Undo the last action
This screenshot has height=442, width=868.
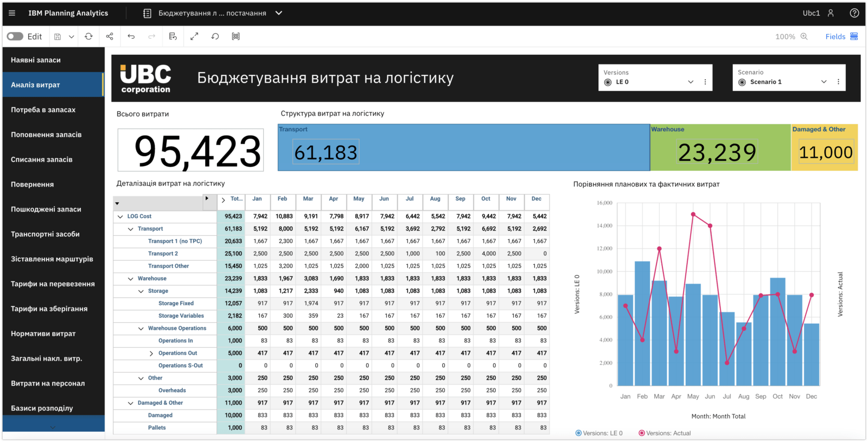pos(131,36)
